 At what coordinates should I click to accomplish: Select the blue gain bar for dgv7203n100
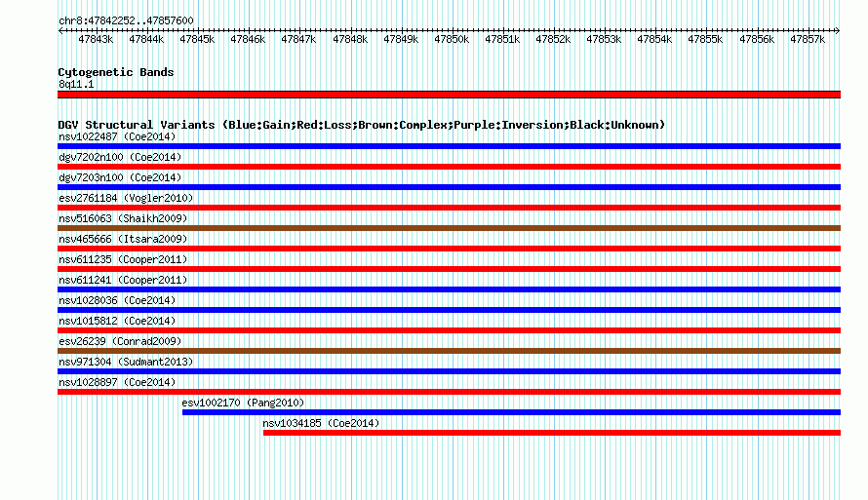[x=449, y=187]
